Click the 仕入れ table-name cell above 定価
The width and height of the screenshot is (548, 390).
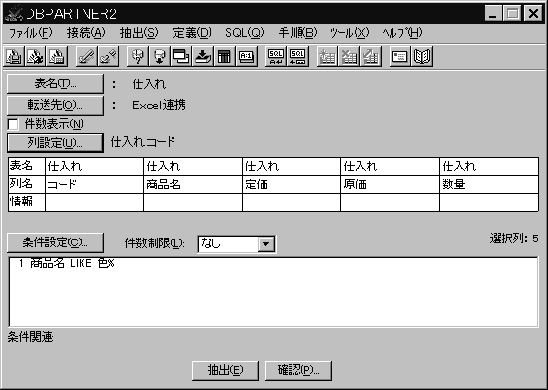pos(291,166)
